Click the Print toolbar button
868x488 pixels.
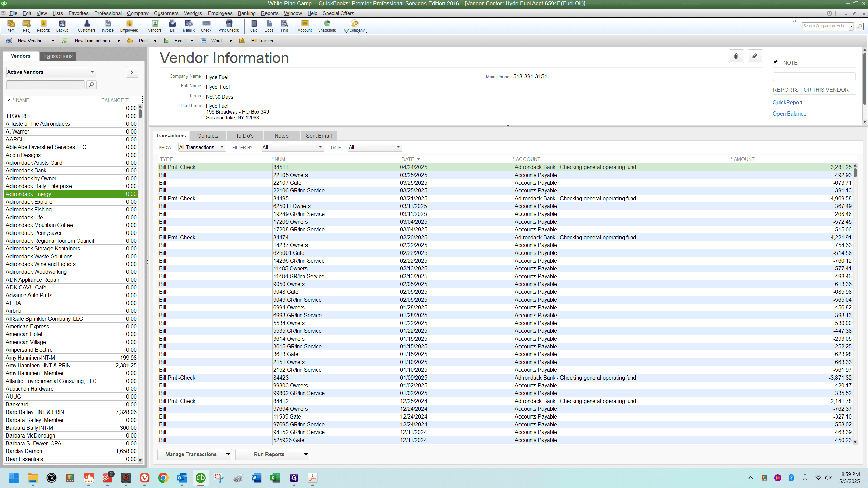[x=143, y=41]
